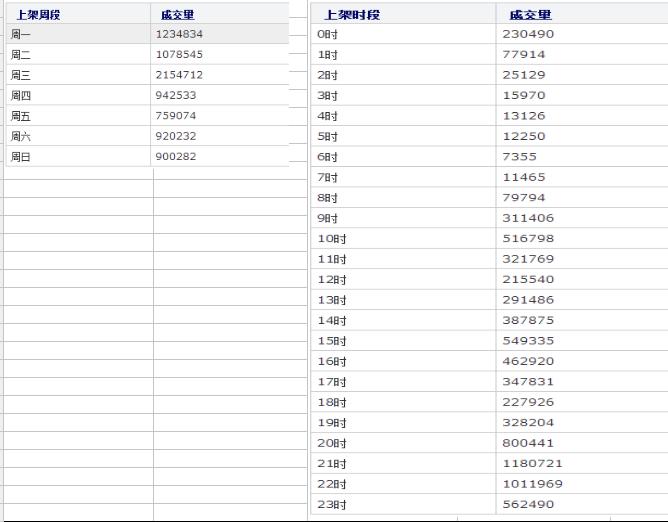Click the value 321769

(x=528, y=259)
